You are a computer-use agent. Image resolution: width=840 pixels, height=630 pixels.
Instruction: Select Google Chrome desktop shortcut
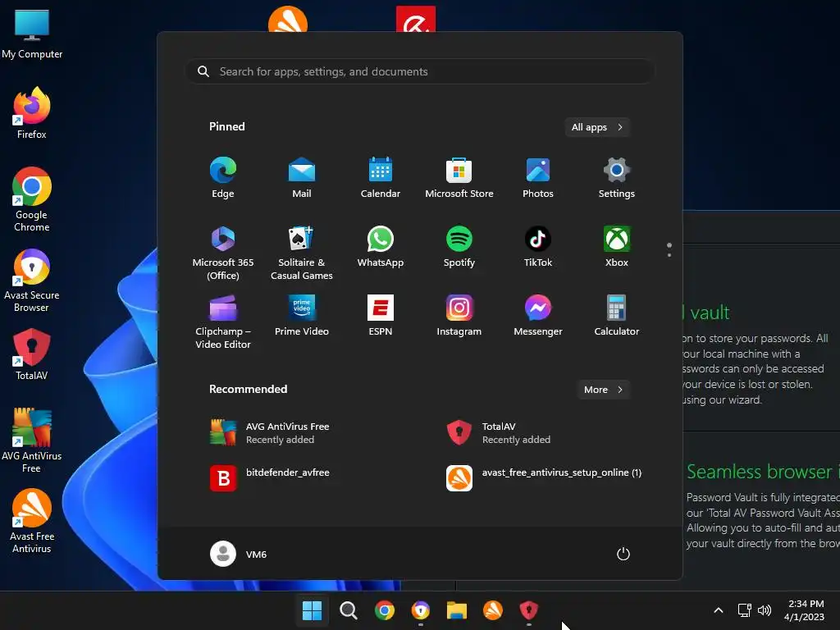[x=32, y=199]
